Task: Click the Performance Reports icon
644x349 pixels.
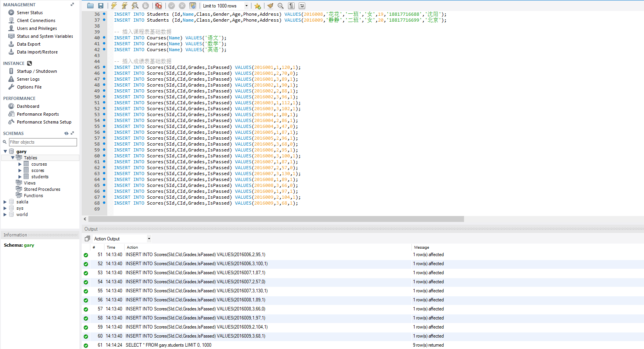Action: pos(11,114)
